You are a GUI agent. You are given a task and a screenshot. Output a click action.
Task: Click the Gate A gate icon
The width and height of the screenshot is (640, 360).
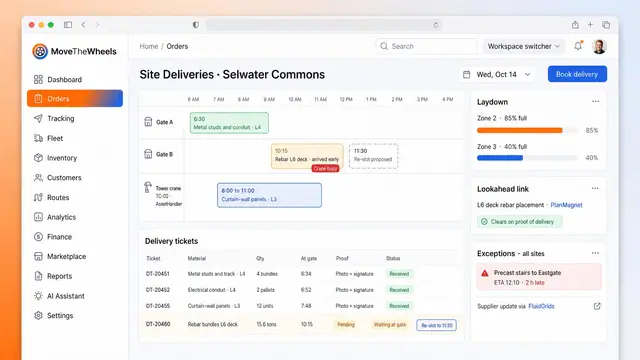click(x=148, y=122)
